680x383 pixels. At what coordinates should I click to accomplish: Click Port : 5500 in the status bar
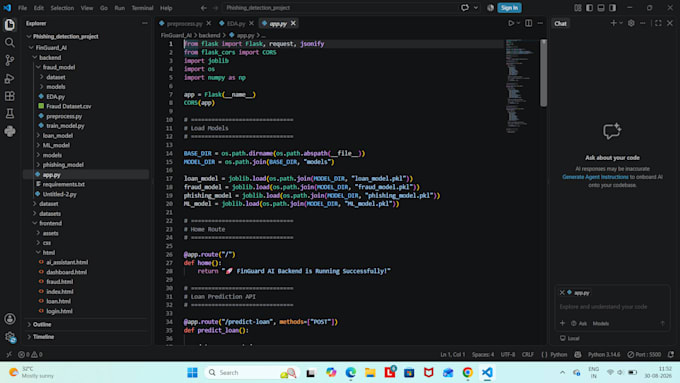point(644,354)
